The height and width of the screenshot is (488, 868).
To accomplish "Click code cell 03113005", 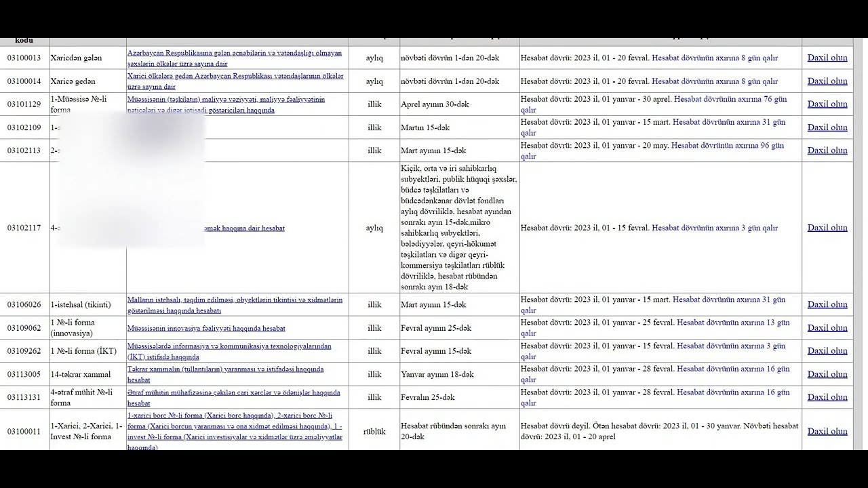I will point(24,373).
